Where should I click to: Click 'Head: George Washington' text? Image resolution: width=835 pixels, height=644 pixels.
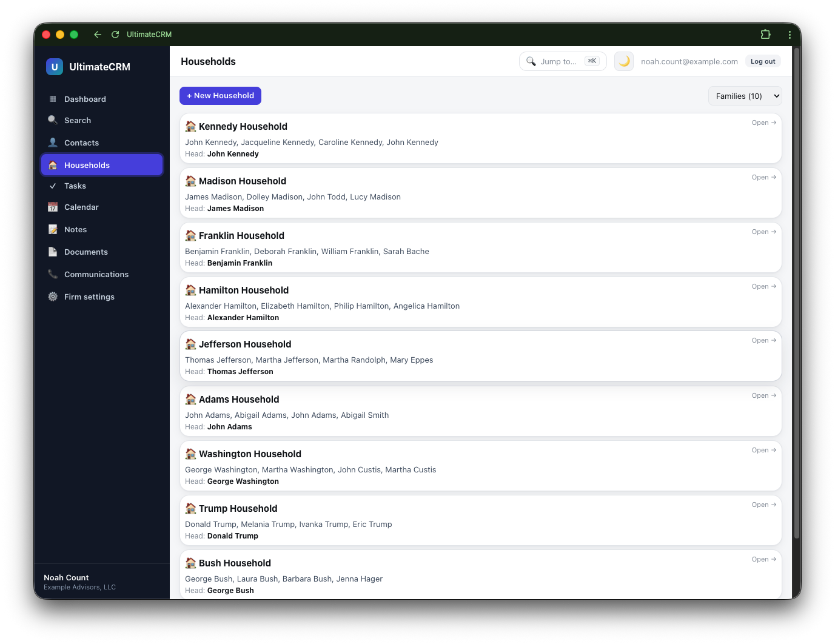(232, 481)
